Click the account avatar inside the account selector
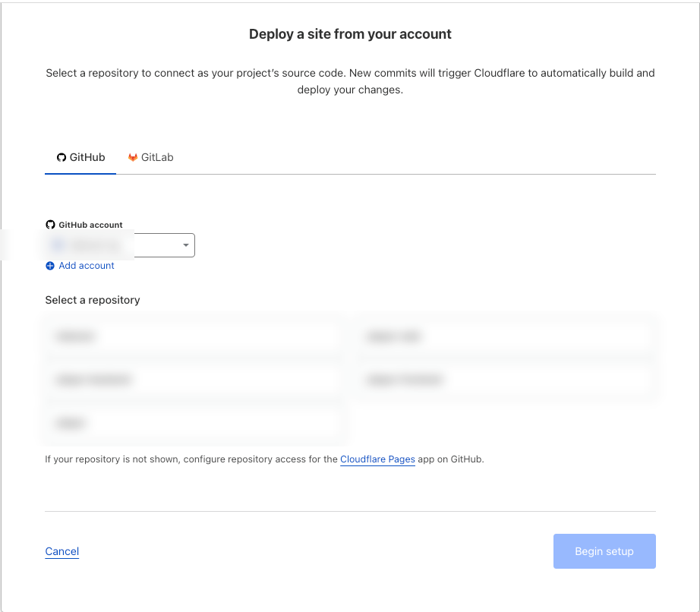The width and height of the screenshot is (700, 612). (58, 244)
